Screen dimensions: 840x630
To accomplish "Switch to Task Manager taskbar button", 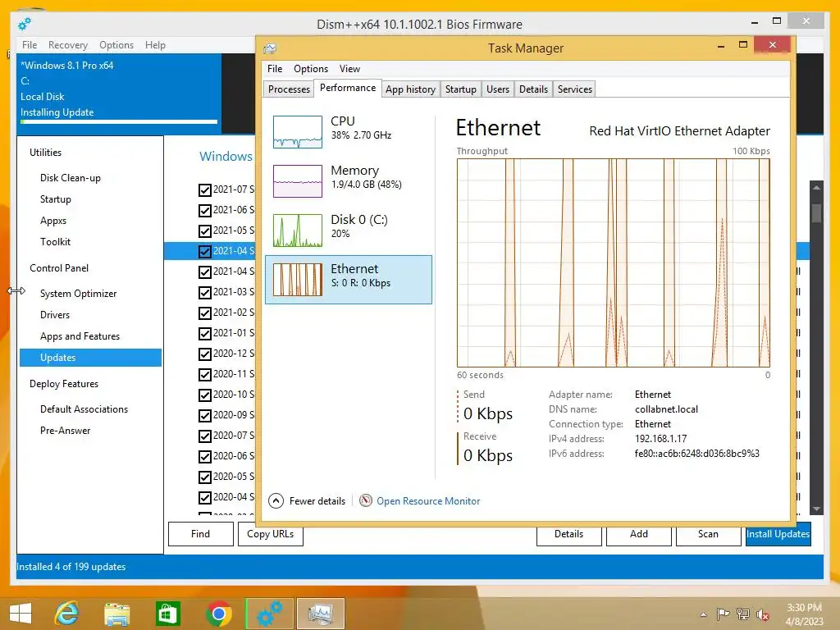I will (x=321, y=614).
